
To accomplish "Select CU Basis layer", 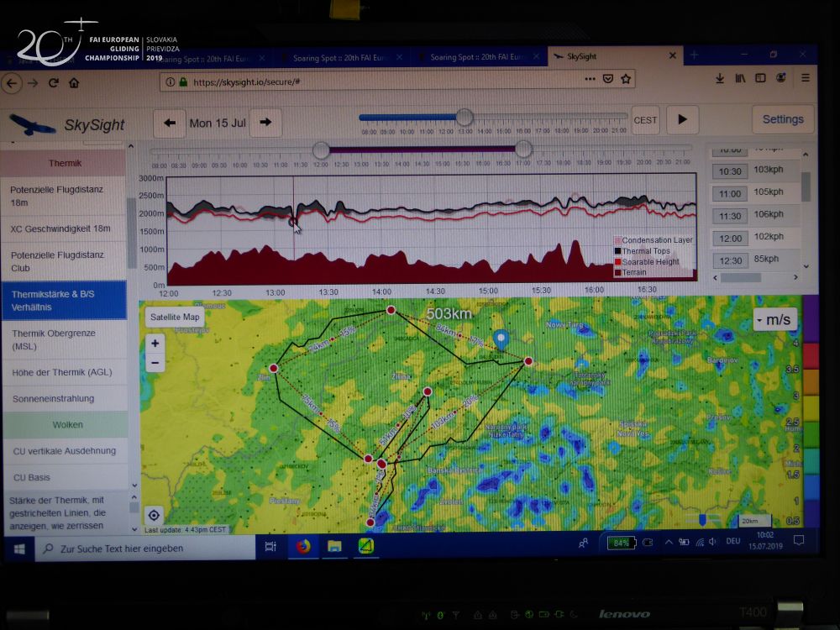I will click(66, 477).
